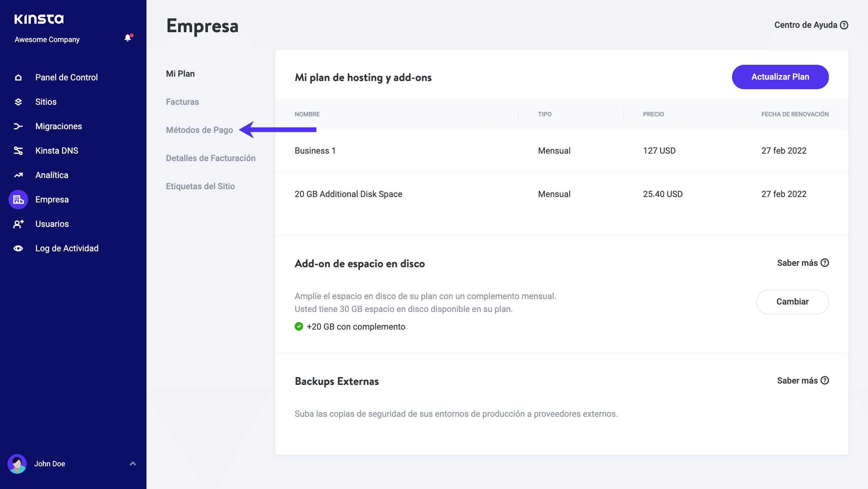Click the green check next to +20 GB
This screenshot has width=868, height=489.
pyautogui.click(x=299, y=327)
